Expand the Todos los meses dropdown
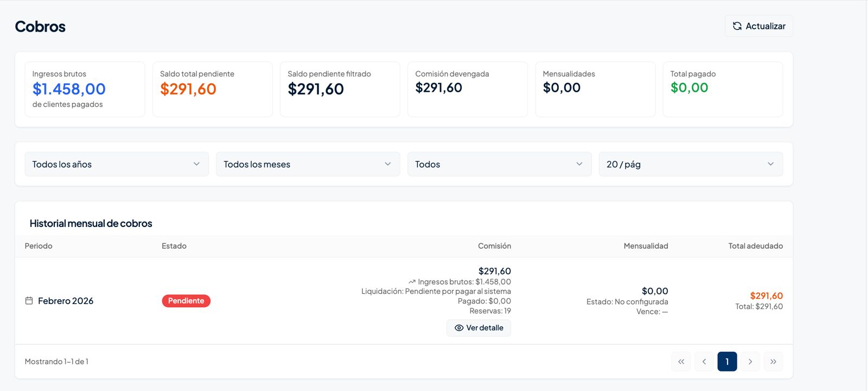 point(308,164)
